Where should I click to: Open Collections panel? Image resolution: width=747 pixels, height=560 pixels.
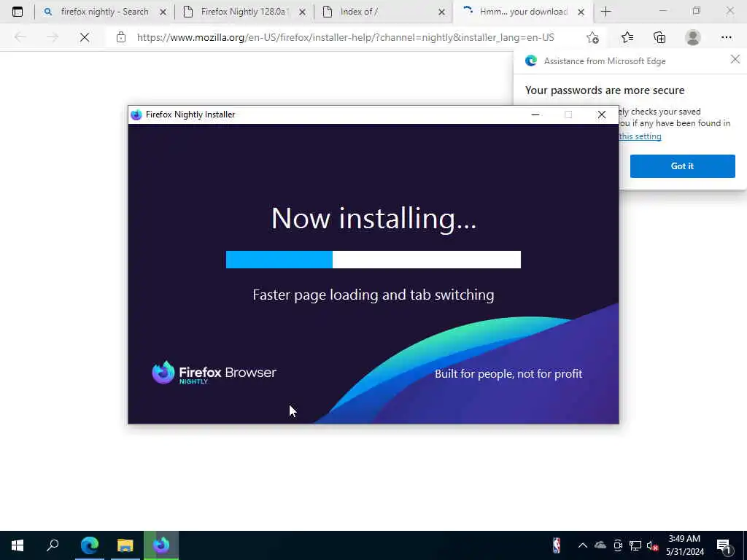pyautogui.click(x=659, y=37)
